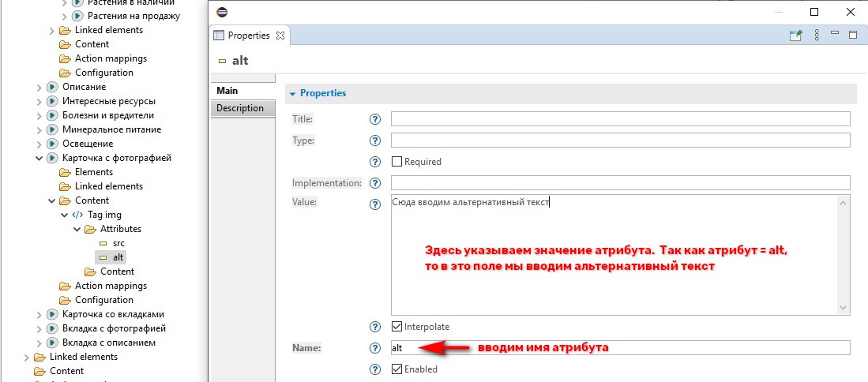
Task: Expand the Болезни и вредители node
Action: 39,115
